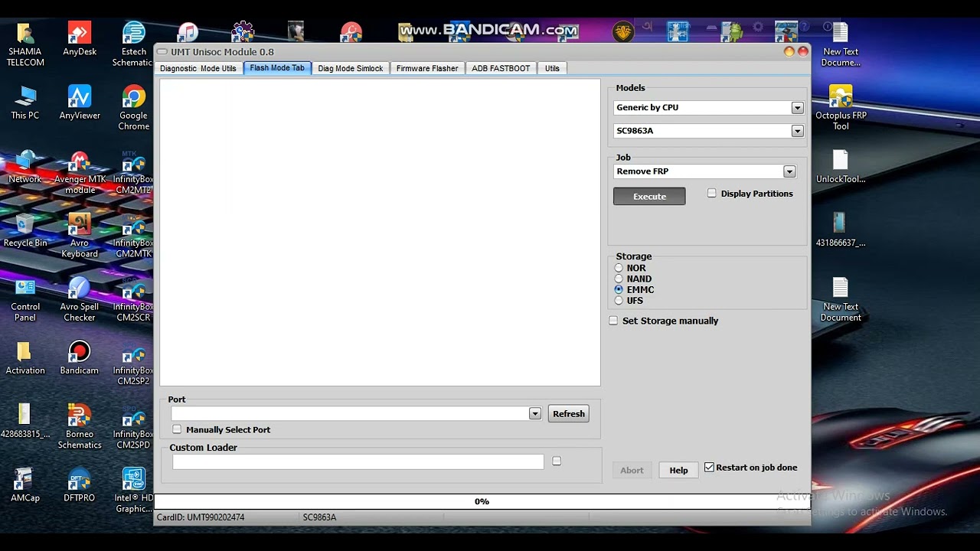Open Octoplus FRP Tool shortcut
Viewport: 980px width, 551px height.
841,98
